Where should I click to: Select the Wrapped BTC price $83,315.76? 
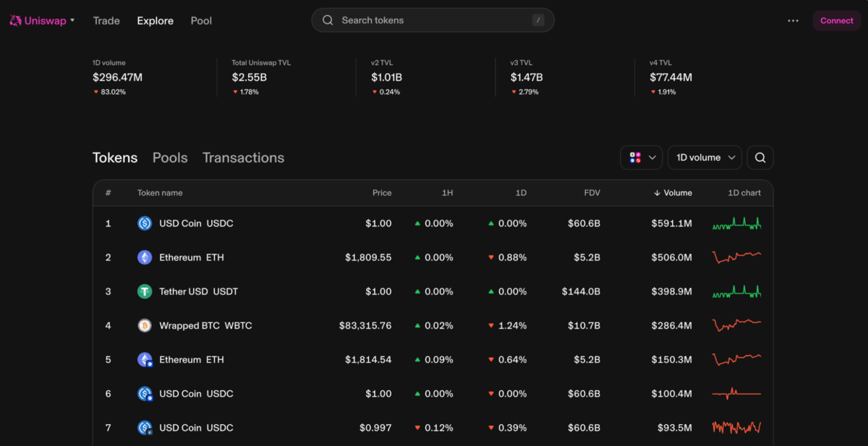(365, 325)
